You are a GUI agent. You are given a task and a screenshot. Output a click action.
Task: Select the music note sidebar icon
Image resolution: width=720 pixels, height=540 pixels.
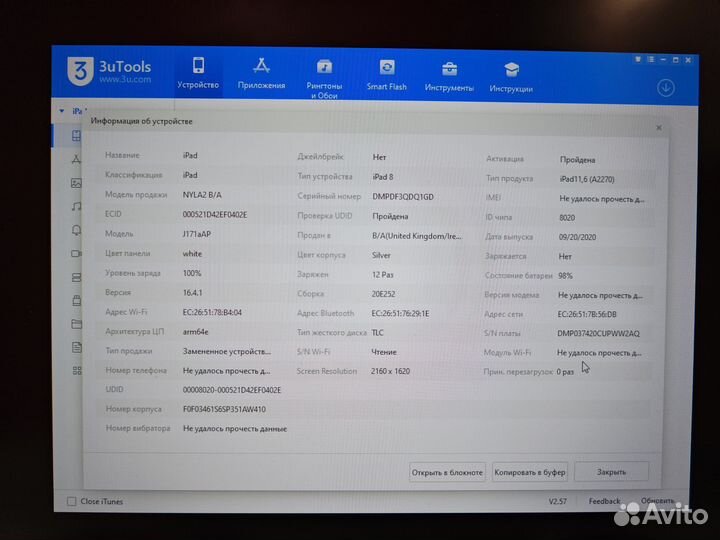tap(76, 207)
